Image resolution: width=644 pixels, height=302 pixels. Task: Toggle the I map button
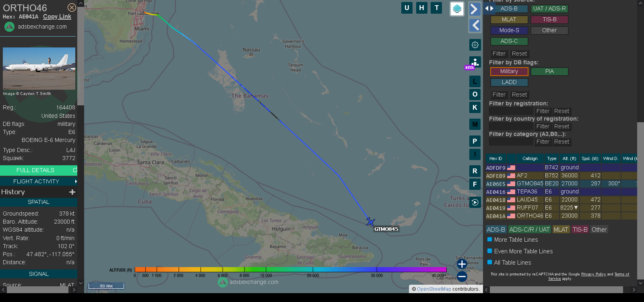[x=475, y=154]
